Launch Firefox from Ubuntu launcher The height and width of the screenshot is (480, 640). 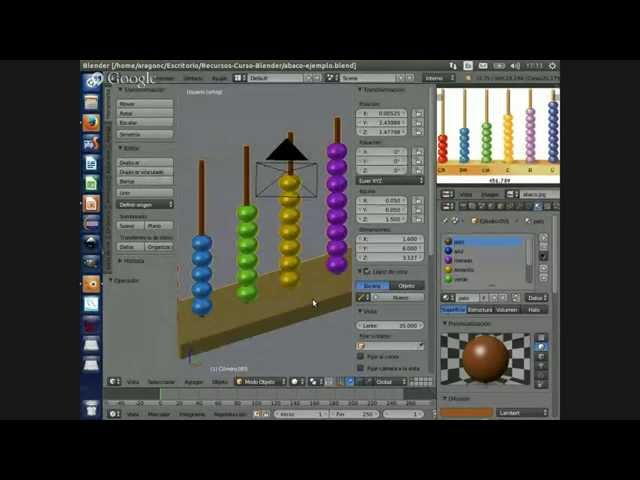91,122
